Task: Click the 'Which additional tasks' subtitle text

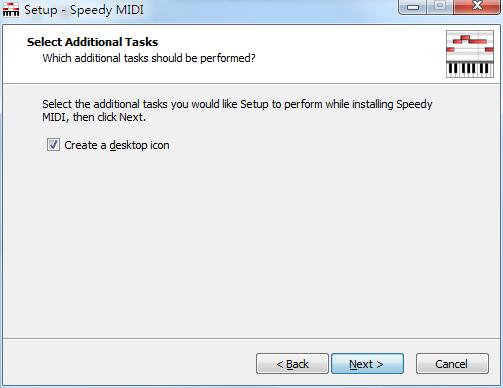Action: 149,58
